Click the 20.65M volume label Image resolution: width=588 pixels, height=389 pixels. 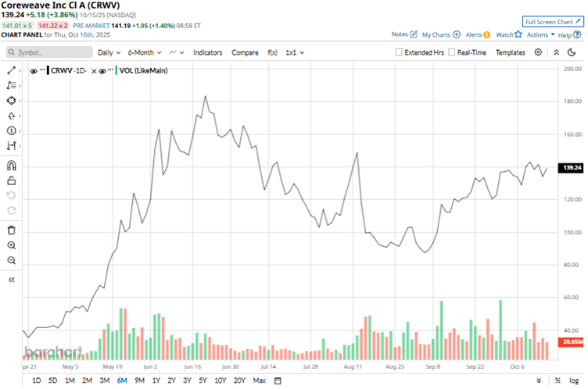[x=571, y=342]
